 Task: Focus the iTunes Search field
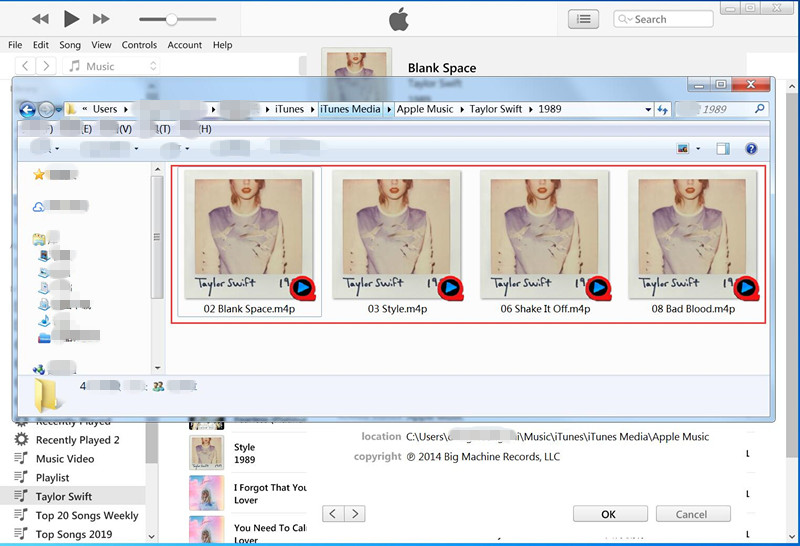point(663,19)
